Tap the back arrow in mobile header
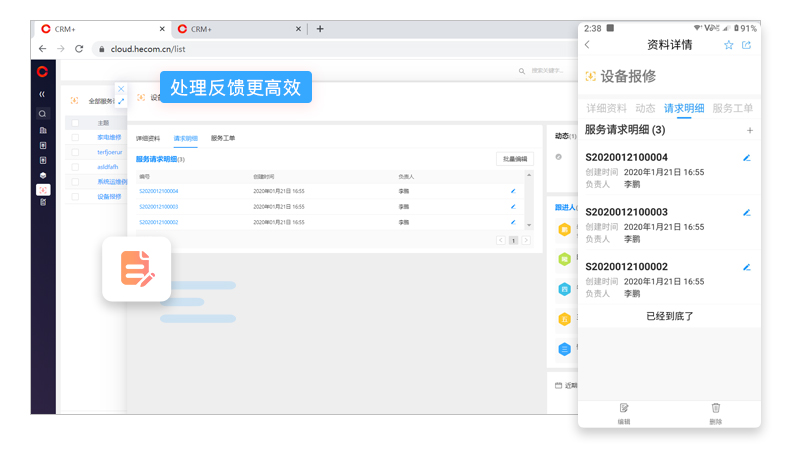 tap(587, 45)
